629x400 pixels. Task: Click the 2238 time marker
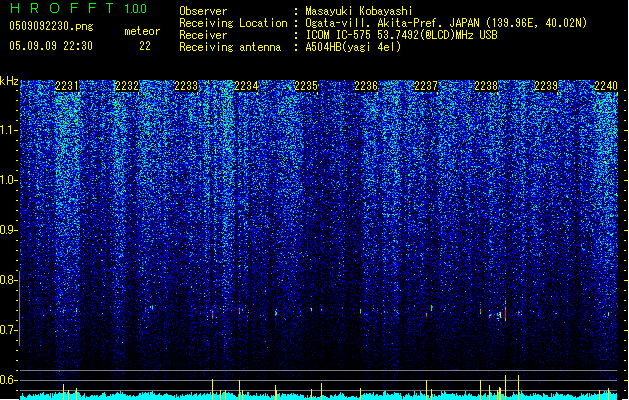(x=486, y=86)
